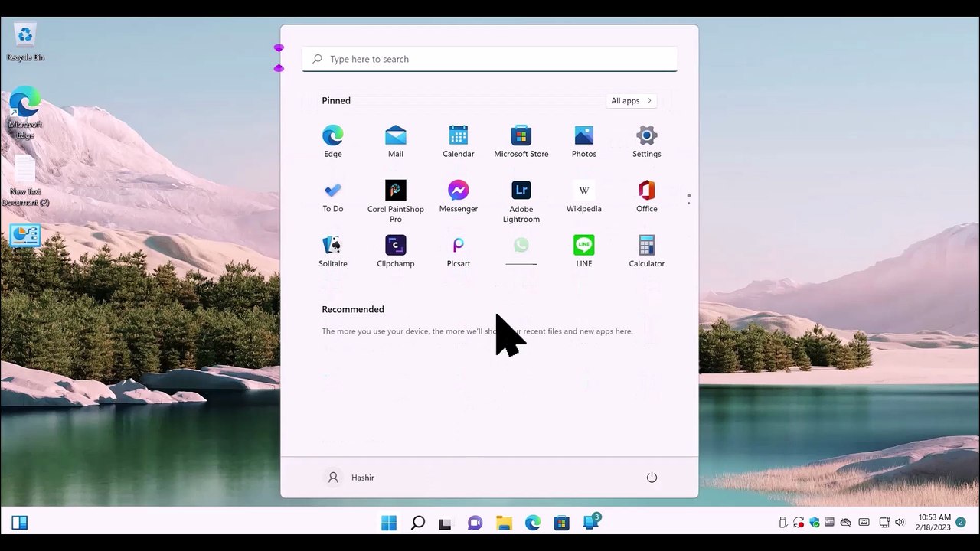Open the power options button
This screenshot has height=551, width=980.
652,478
